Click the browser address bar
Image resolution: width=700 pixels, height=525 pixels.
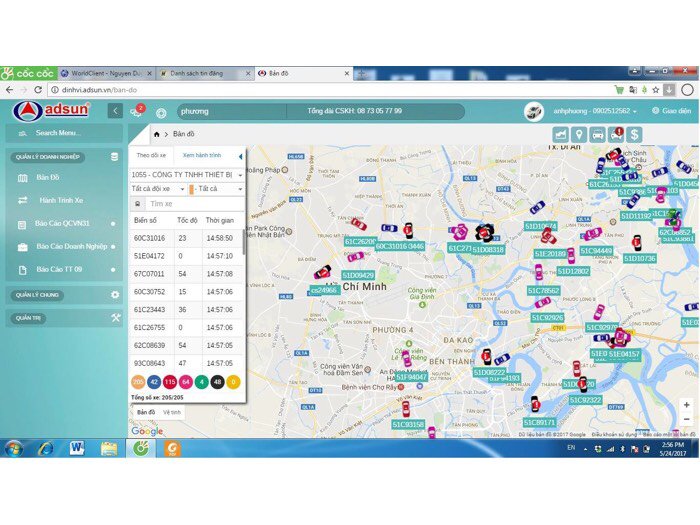coord(330,90)
